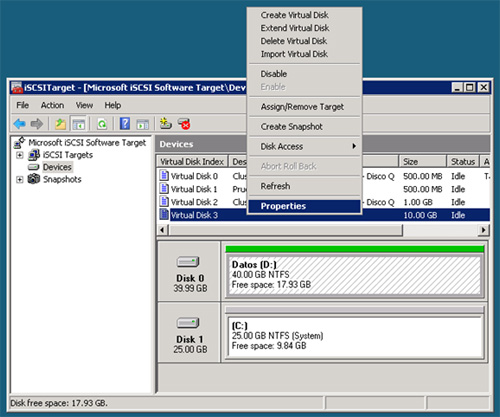The height and width of the screenshot is (417, 500).
Task: Toggle the Show/Hide Console Tree icon
Action: click(79, 124)
